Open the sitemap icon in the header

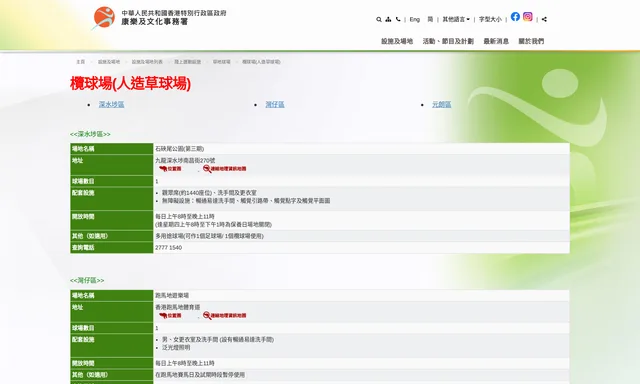tap(388, 19)
